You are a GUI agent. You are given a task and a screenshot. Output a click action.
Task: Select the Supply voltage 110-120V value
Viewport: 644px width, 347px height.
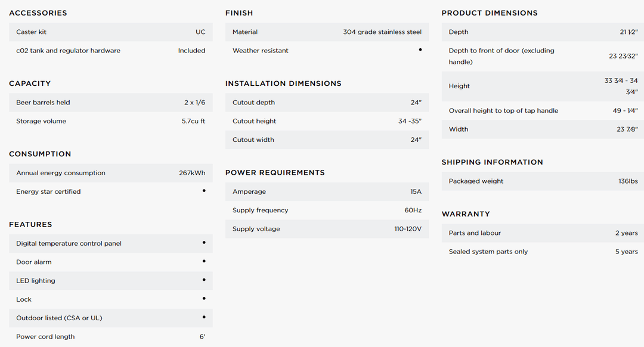pyautogui.click(x=408, y=229)
